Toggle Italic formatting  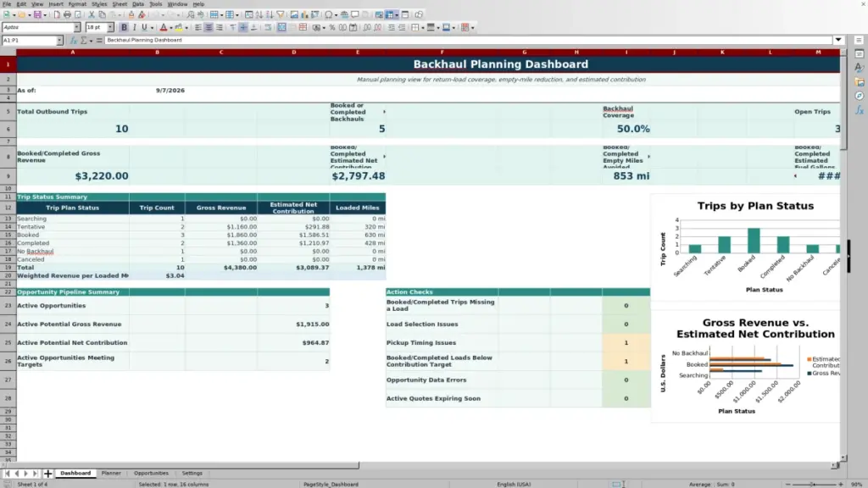click(134, 27)
